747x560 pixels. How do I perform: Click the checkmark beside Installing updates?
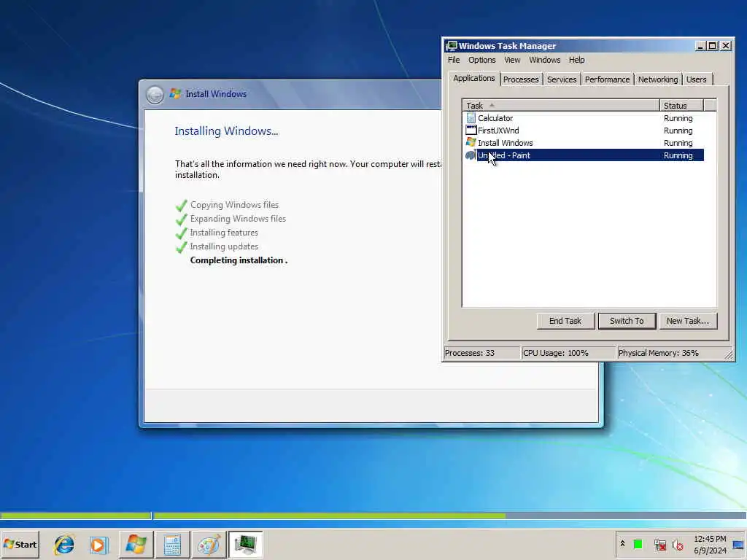(x=181, y=247)
